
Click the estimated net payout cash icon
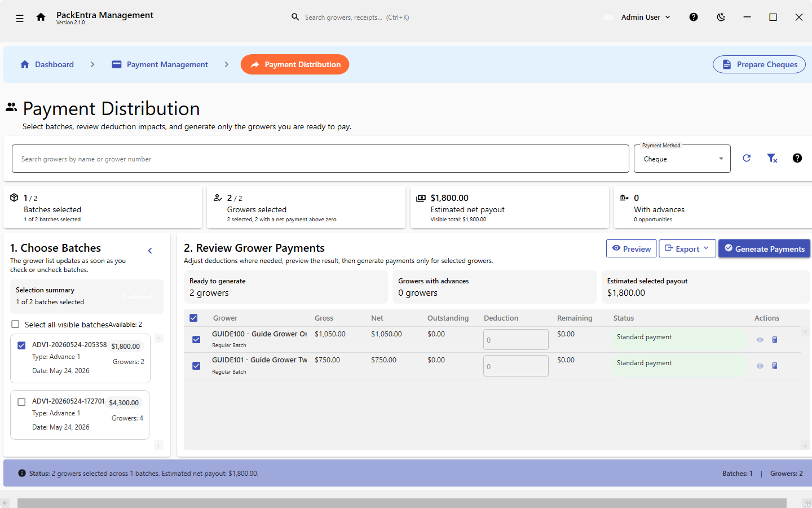421,198
